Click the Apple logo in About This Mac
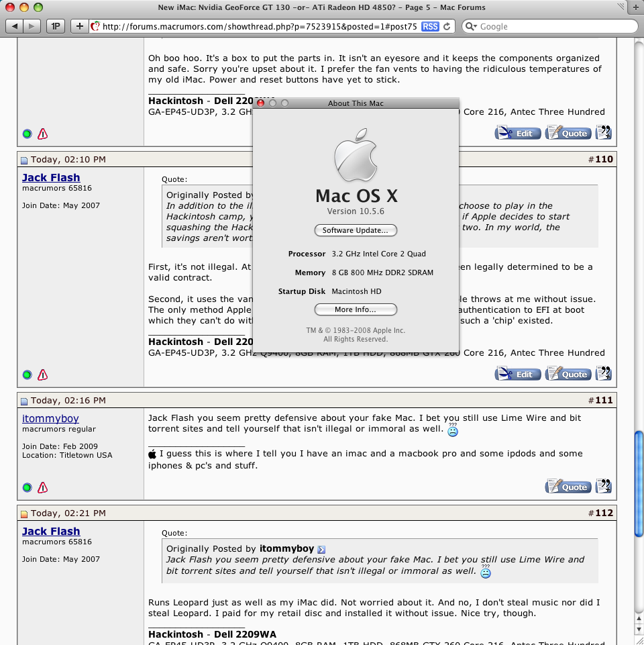This screenshot has height=645, width=644. (x=356, y=154)
